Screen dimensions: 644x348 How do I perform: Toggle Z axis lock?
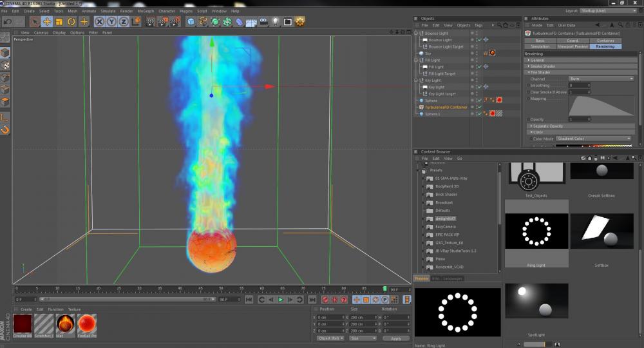tap(124, 22)
